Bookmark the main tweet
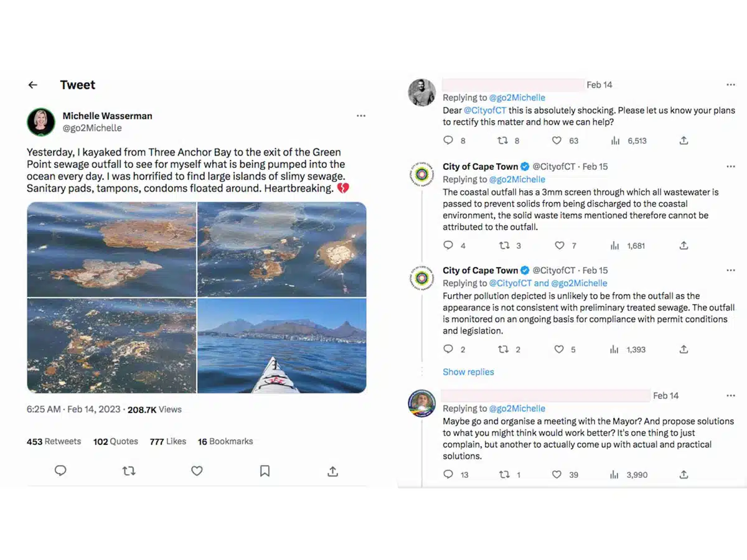The image size is (747, 560). pyautogui.click(x=265, y=471)
